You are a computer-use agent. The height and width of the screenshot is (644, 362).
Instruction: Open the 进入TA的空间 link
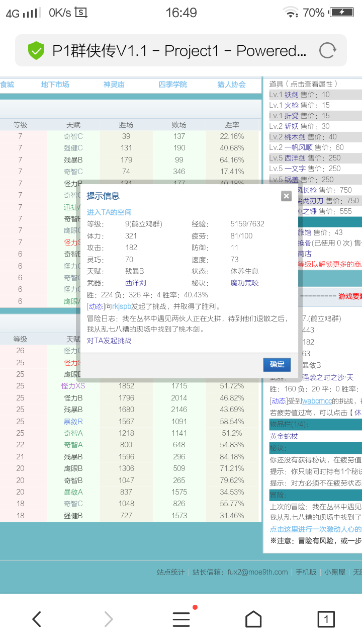click(x=109, y=212)
